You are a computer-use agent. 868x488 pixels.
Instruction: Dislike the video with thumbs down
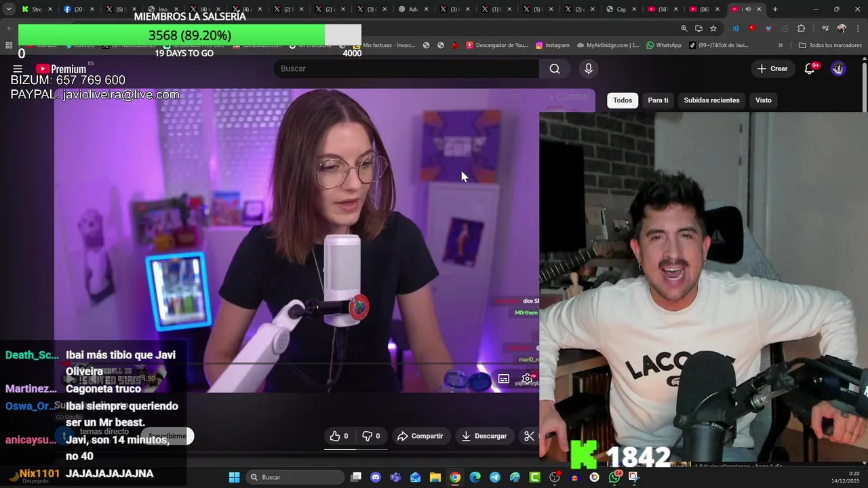point(371,436)
